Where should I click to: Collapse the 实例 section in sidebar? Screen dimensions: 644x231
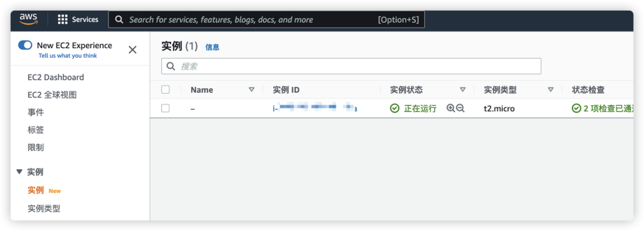19,172
